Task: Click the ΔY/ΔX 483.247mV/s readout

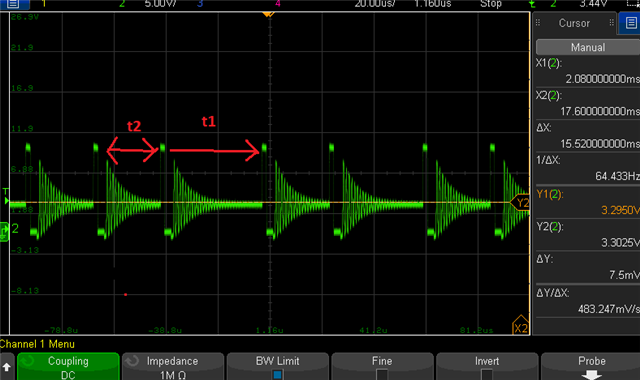Action: 588,301
